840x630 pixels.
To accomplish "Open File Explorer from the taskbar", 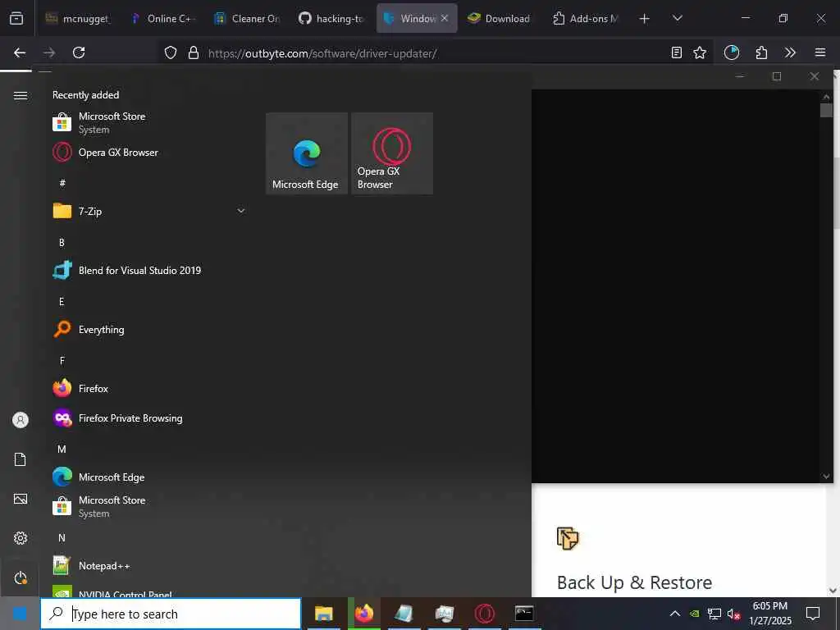I will pos(323,614).
